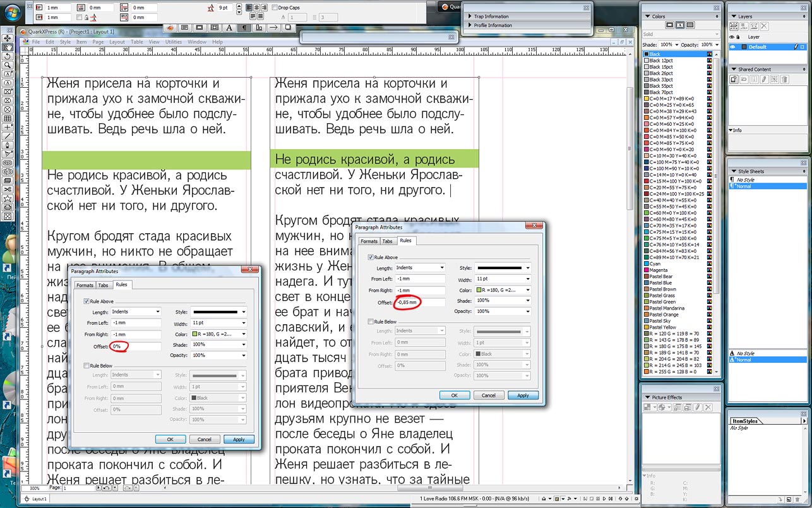This screenshot has height=508, width=812.
Task: Click Delete Layer X icon in Layers palette
Action: coord(764,26)
